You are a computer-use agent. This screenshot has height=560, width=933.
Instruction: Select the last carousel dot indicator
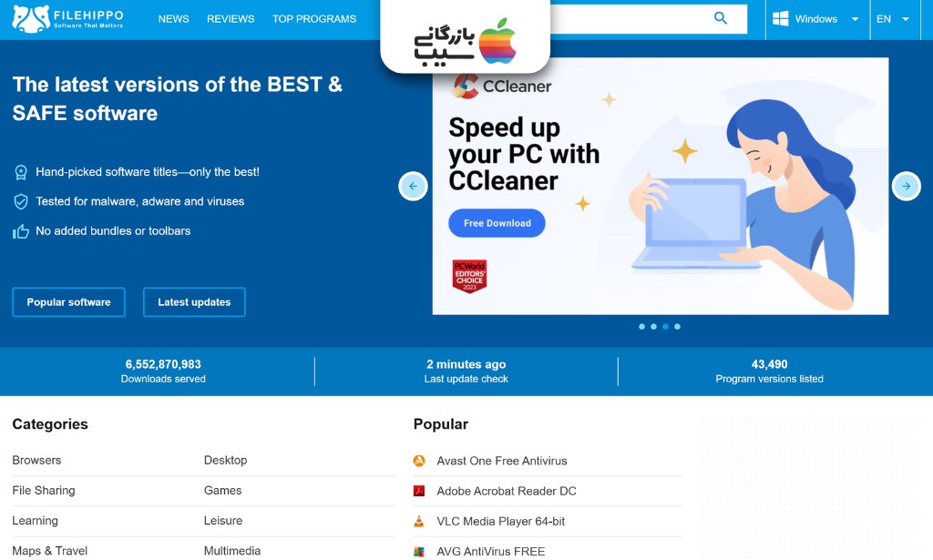click(x=677, y=326)
